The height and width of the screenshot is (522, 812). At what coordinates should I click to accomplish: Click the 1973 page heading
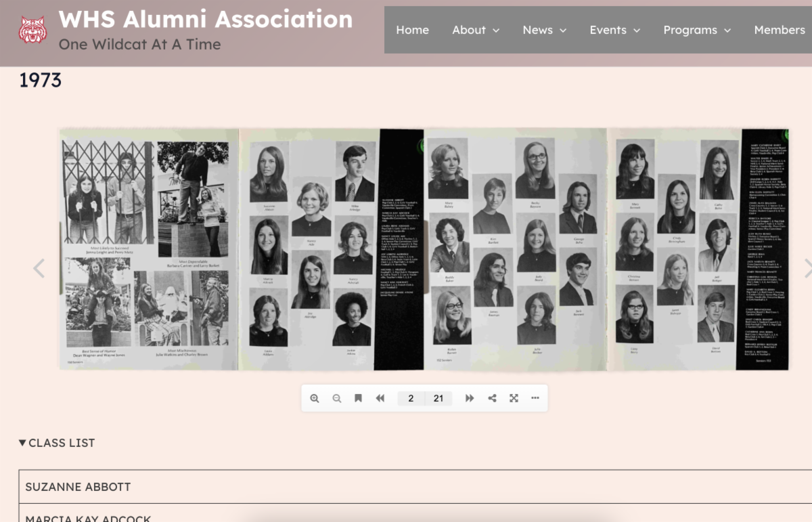(40, 81)
